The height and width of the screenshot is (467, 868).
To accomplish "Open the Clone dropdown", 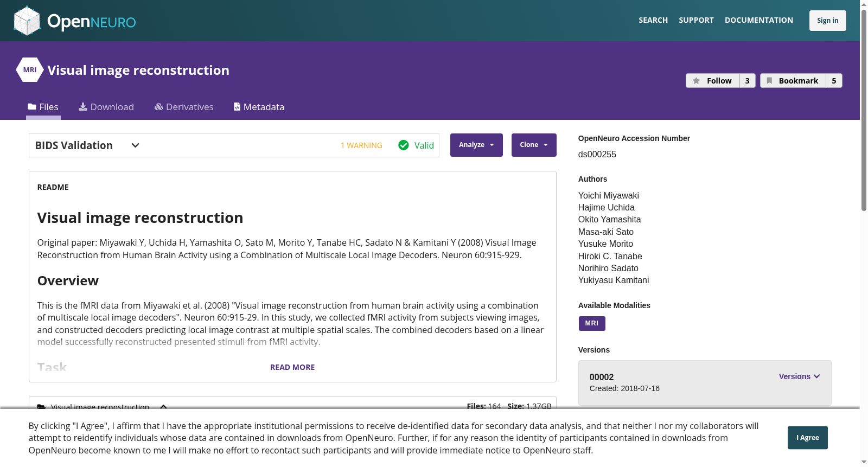I will [x=534, y=145].
